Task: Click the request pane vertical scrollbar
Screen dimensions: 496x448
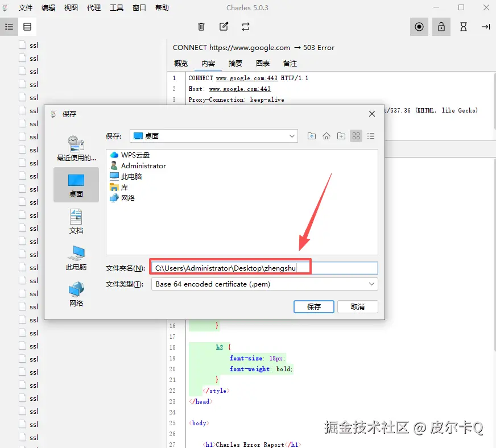Action: [494, 101]
